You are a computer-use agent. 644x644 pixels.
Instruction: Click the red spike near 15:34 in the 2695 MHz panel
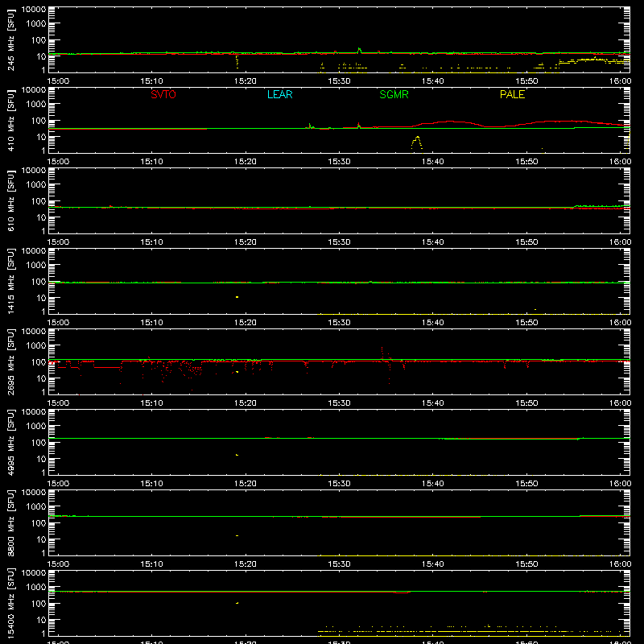point(382,353)
